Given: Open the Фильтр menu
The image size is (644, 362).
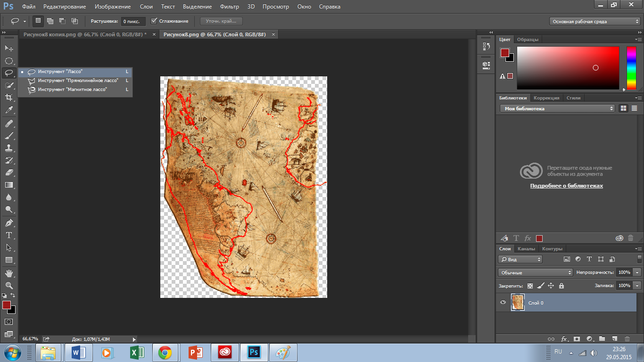Looking at the screenshot, I should coord(230,7).
